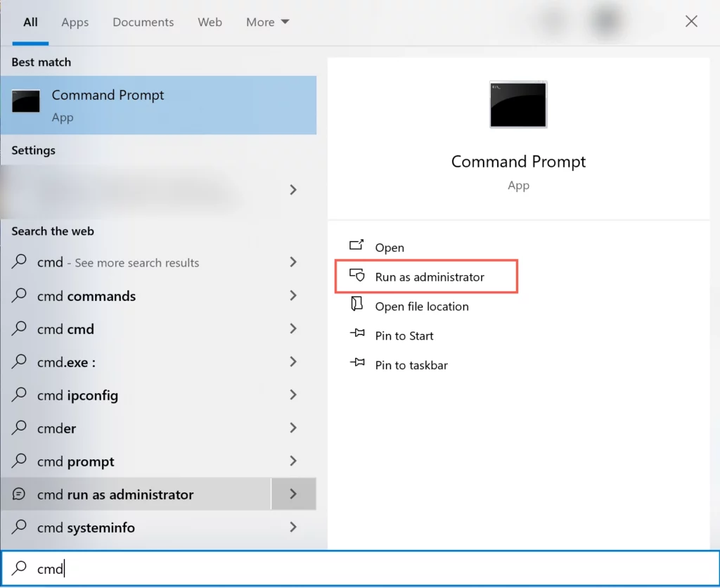
Task: Click the Command Prompt app thumbnail preview
Action: click(x=517, y=104)
